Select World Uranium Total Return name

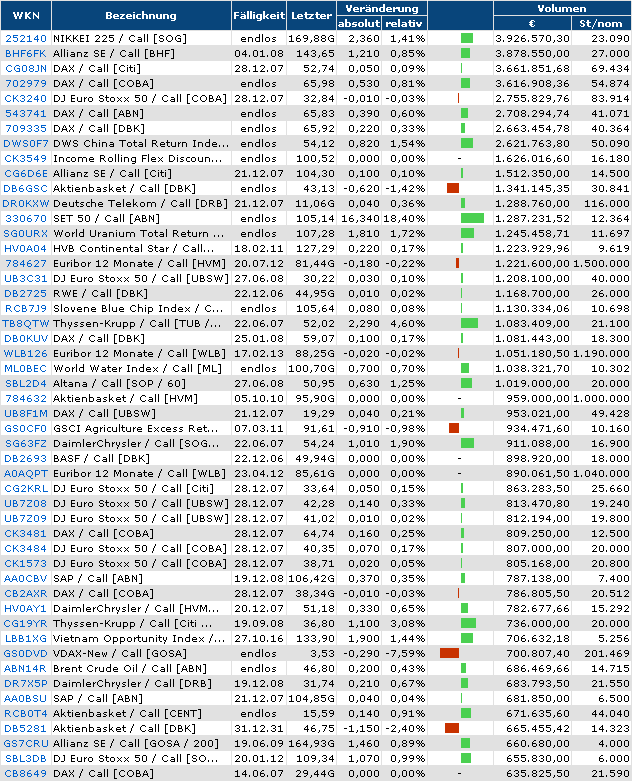tap(138, 233)
